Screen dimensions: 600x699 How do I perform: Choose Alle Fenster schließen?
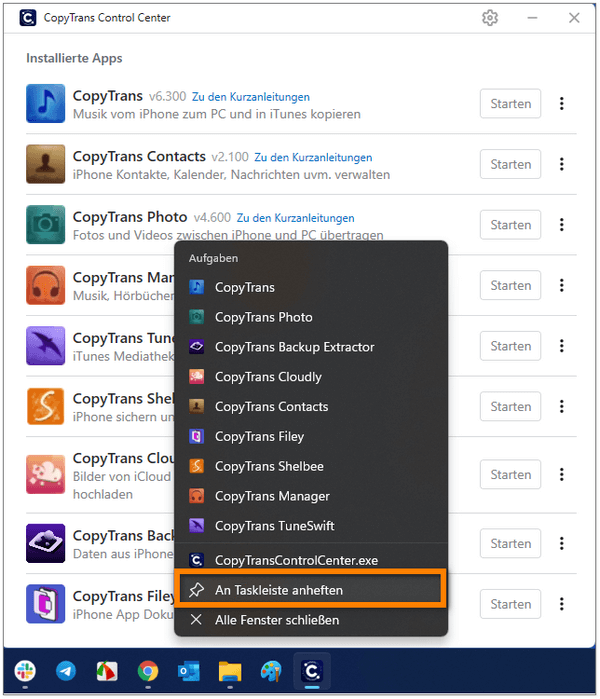tap(311, 620)
